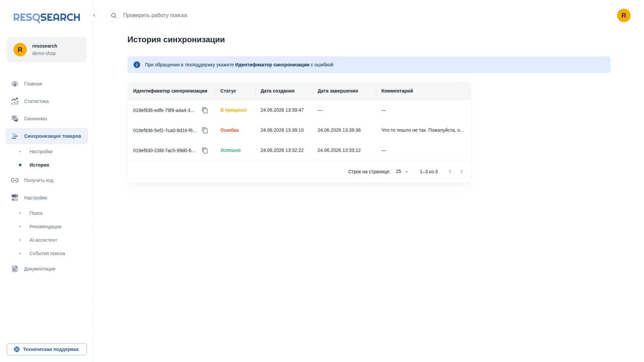Copy the ID of the 'Ошибка' sync
The width and height of the screenshot is (644, 362).
pos(205,130)
